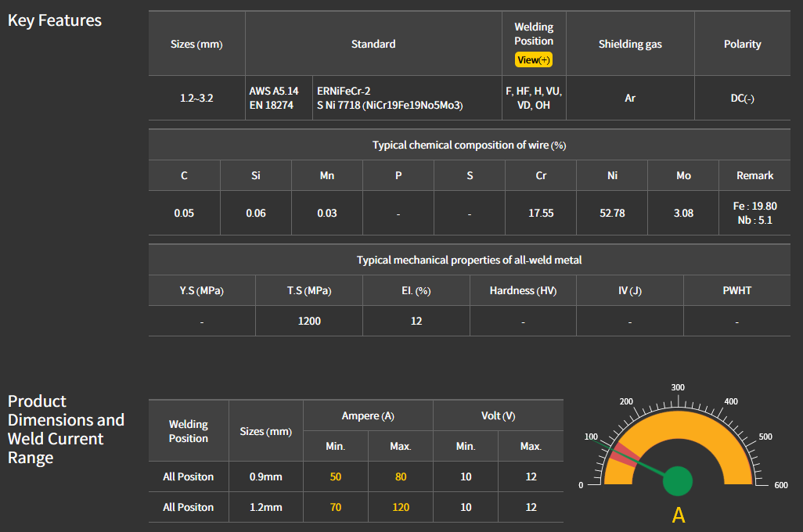803x532 pixels.
Task: Click the AWS A5.14 standard cell
Action: tap(273, 92)
